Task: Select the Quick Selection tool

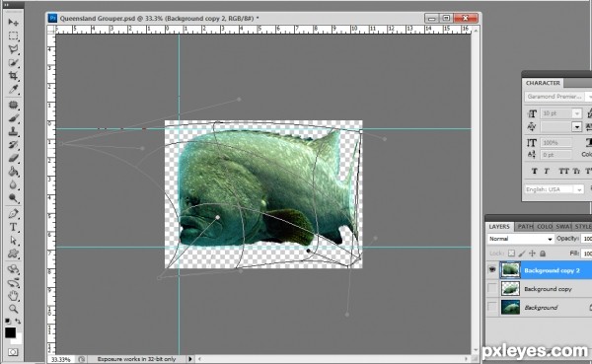Action: pos(13,63)
